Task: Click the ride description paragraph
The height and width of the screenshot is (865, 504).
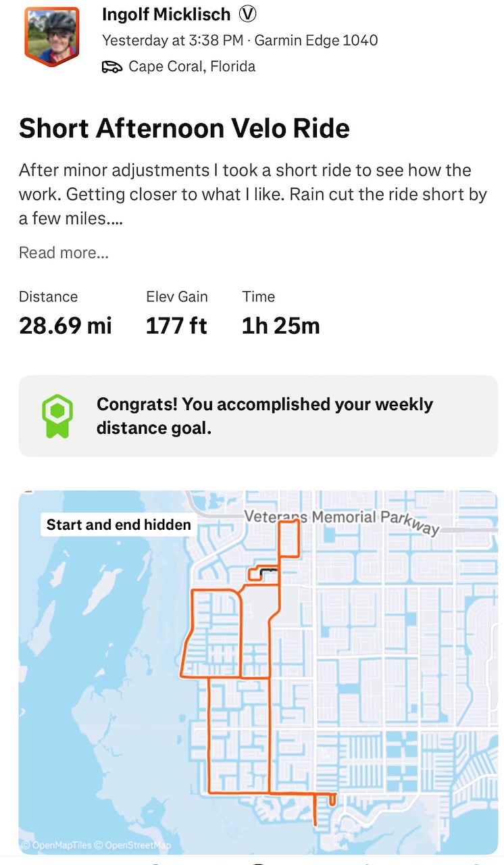Action: tap(253, 195)
